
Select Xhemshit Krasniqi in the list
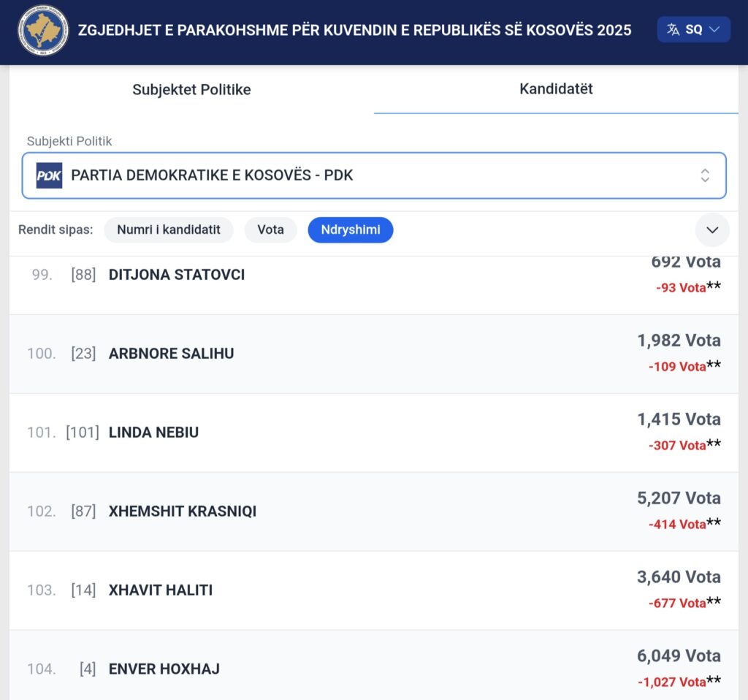(x=183, y=511)
